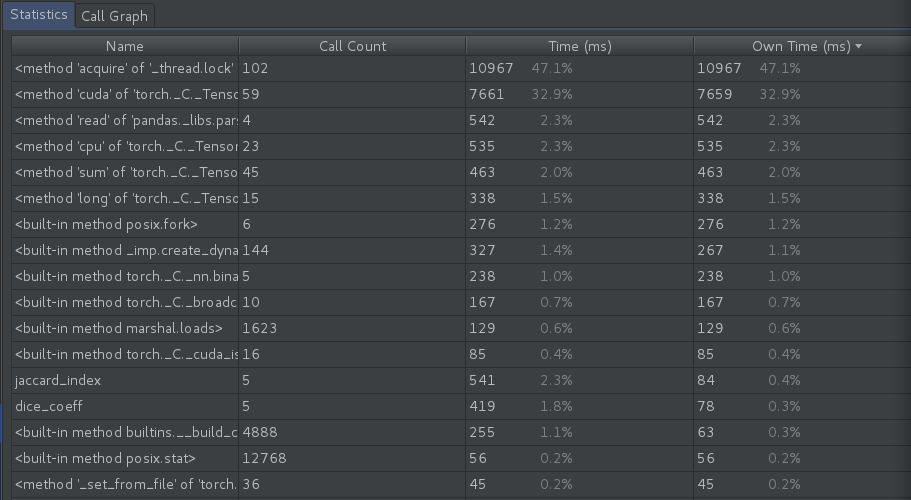Click the call count 1623 cell
Viewport: 911px width, 500px height.
pos(260,328)
